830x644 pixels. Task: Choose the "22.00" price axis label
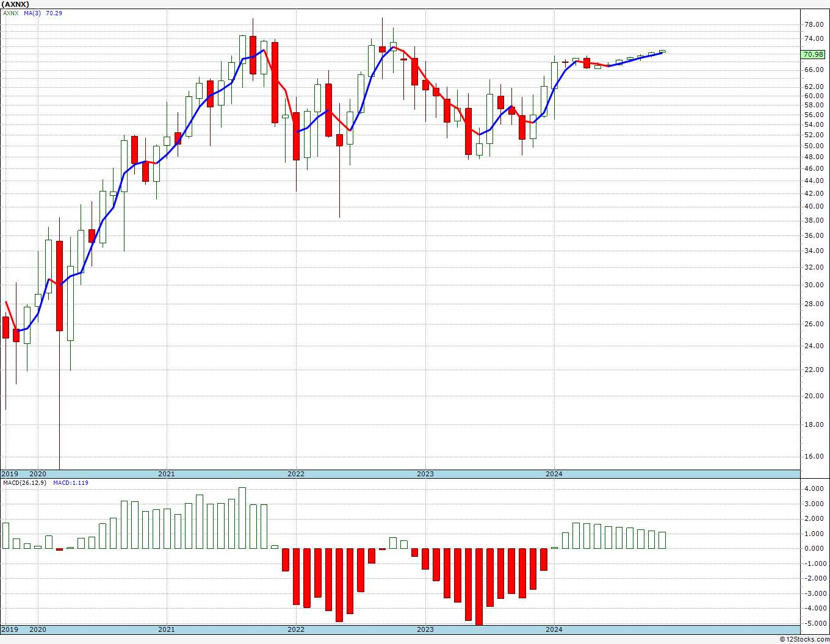[x=814, y=370]
